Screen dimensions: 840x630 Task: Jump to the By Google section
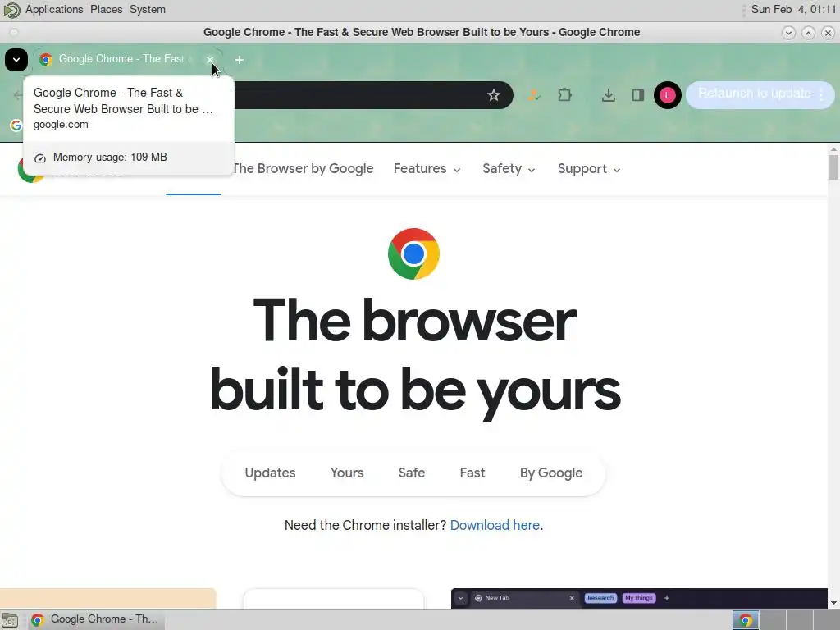(x=550, y=473)
